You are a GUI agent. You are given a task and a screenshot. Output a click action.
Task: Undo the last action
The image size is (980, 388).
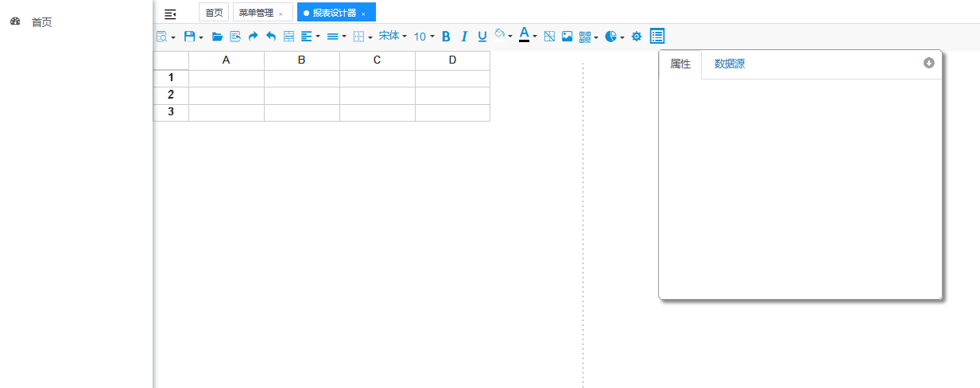click(271, 37)
